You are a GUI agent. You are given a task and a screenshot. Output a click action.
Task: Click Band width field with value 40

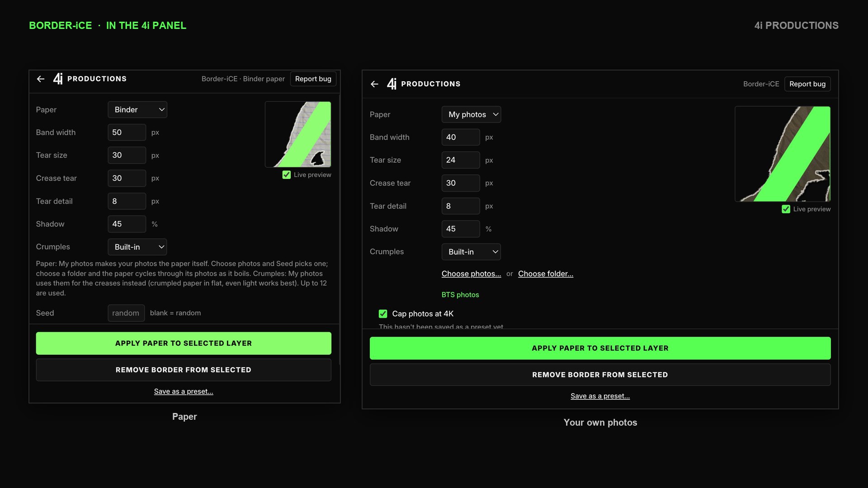pos(461,137)
